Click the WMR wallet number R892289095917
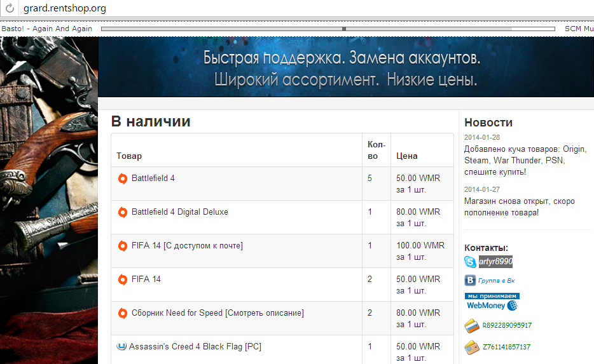This screenshot has width=594, height=364. coord(507,325)
